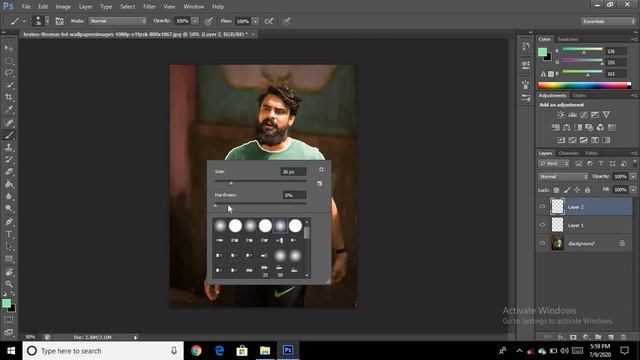Image resolution: width=640 pixels, height=360 pixels.
Task: Toggle lock transparent pixels
Action: (x=556, y=190)
